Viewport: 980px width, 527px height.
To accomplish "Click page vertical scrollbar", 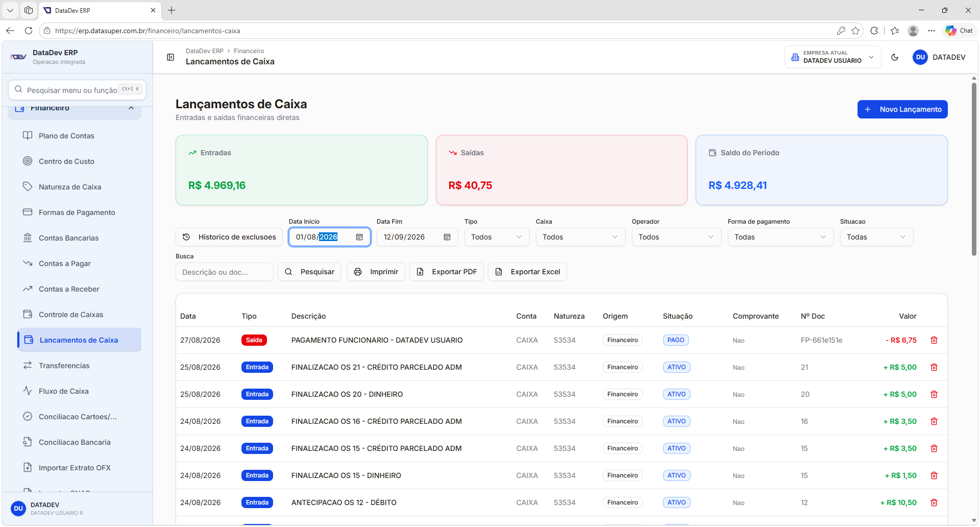I will (974, 169).
